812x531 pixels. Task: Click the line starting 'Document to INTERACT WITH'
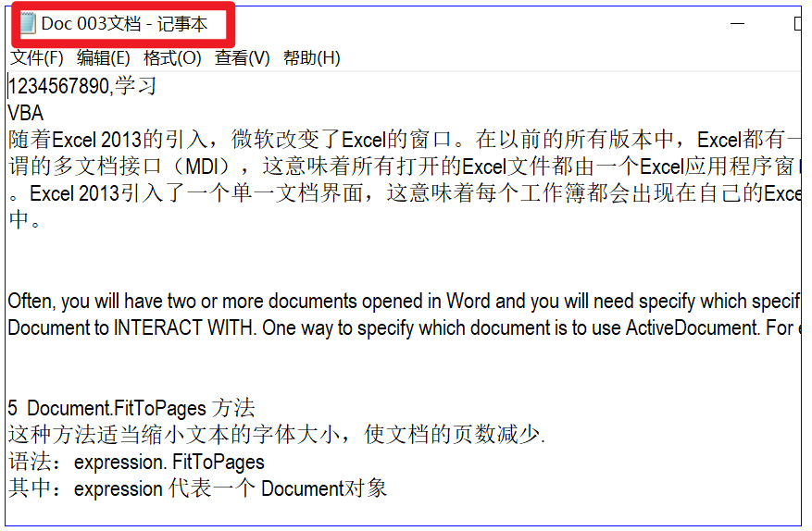pos(405,328)
